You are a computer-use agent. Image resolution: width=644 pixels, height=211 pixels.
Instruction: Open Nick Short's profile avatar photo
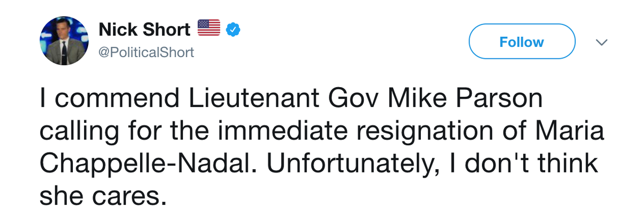(x=64, y=41)
